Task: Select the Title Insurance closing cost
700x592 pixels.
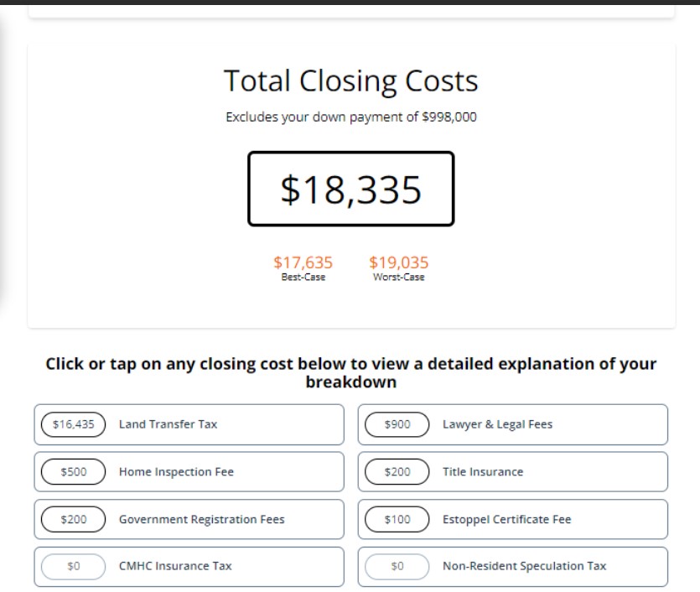Action: click(x=512, y=472)
